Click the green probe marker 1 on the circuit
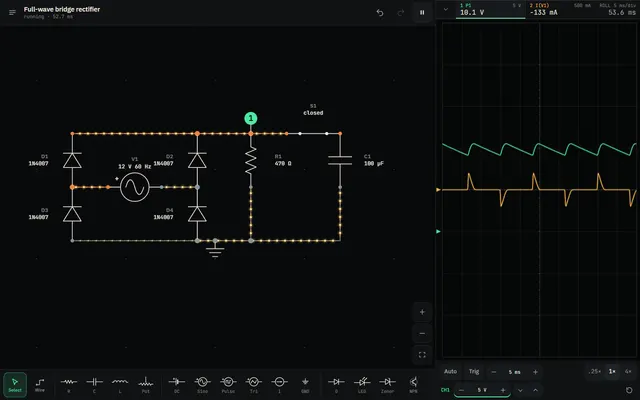 pos(251,118)
